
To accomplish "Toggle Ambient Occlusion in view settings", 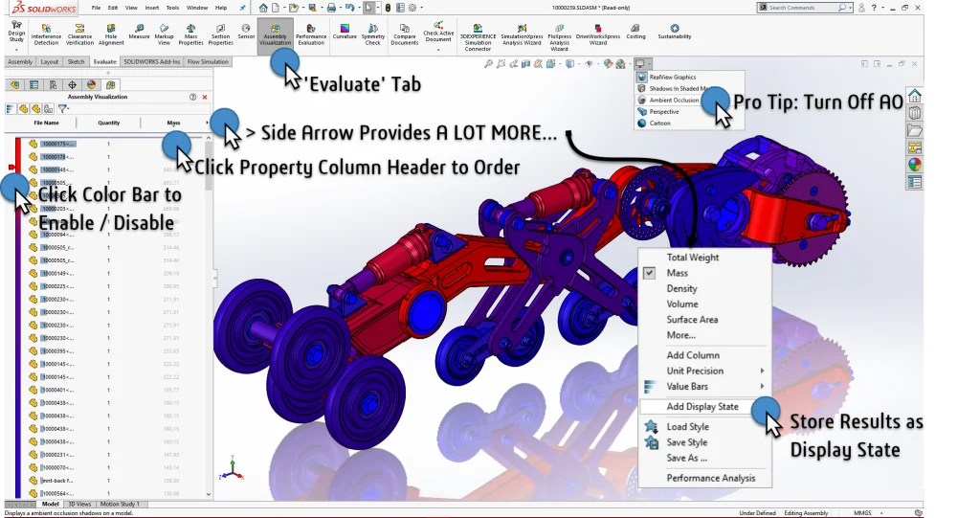I will pos(674,100).
